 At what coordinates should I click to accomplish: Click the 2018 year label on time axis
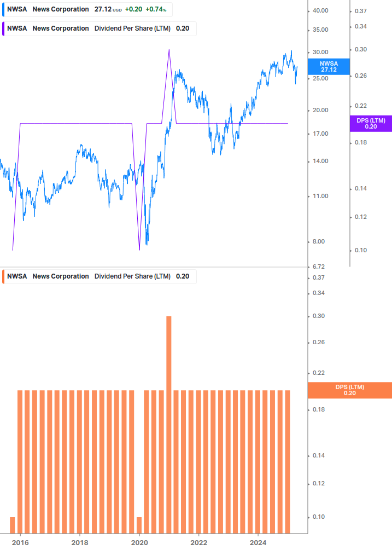point(80,543)
